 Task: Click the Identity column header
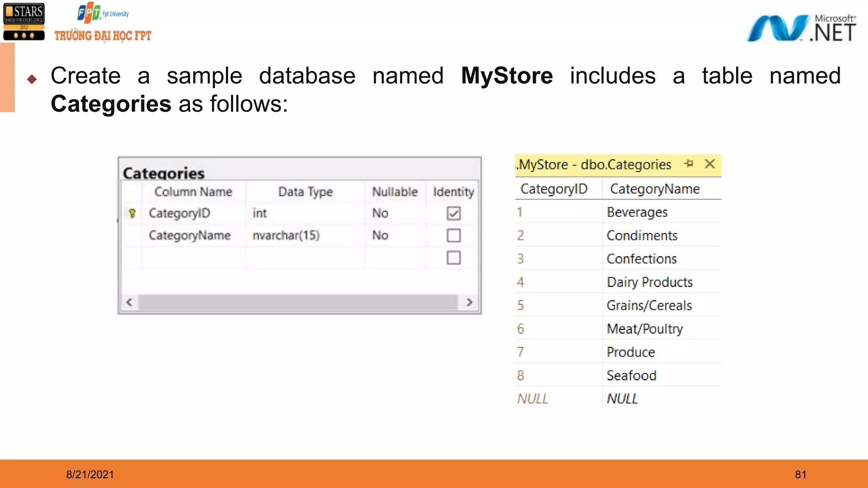coord(453,192)
